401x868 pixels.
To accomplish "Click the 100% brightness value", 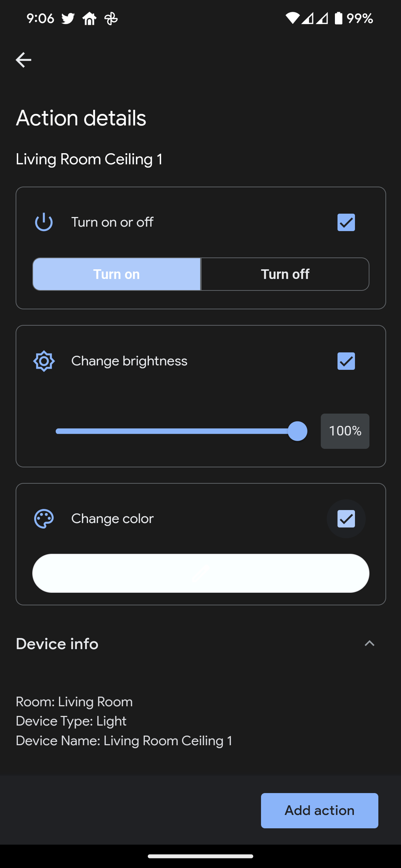I will [x=345, y=431].
